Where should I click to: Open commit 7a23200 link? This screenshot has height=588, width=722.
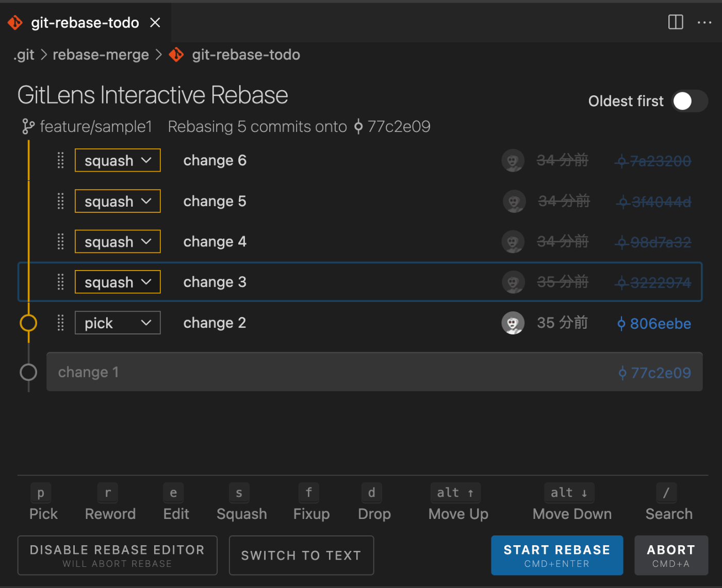[x=653, y=161]
